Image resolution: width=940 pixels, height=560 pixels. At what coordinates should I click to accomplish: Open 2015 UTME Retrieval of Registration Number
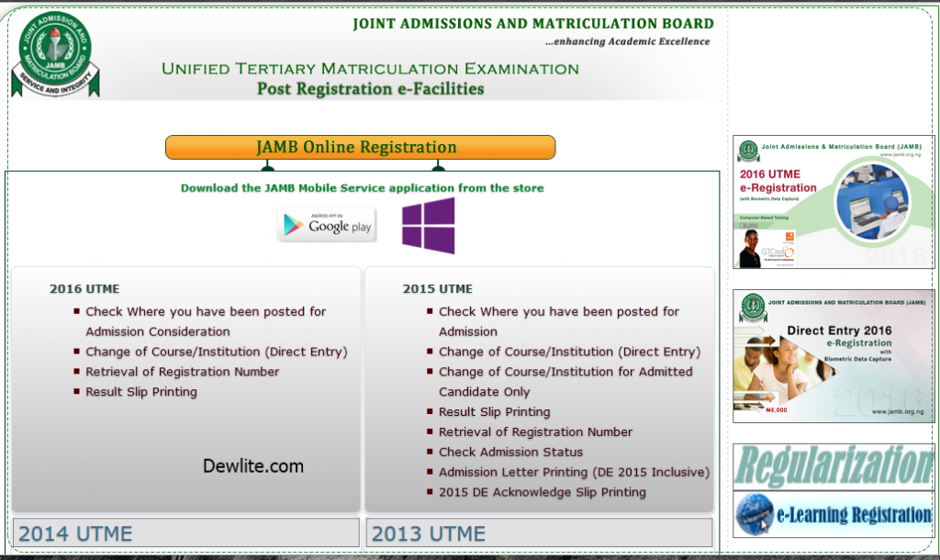click(x=535, y=432)
